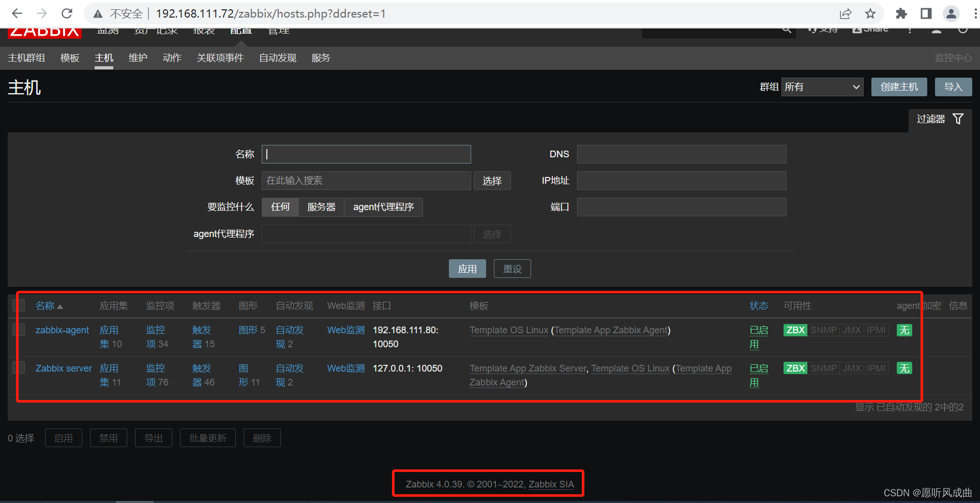Click JMX badge in zabbix-agent row

point(852,330)
